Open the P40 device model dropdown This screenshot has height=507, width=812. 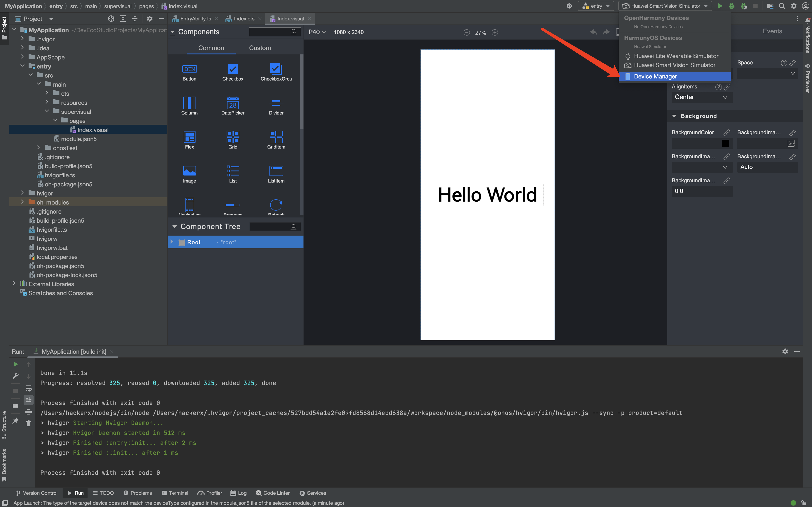click(x=317, y=32)
